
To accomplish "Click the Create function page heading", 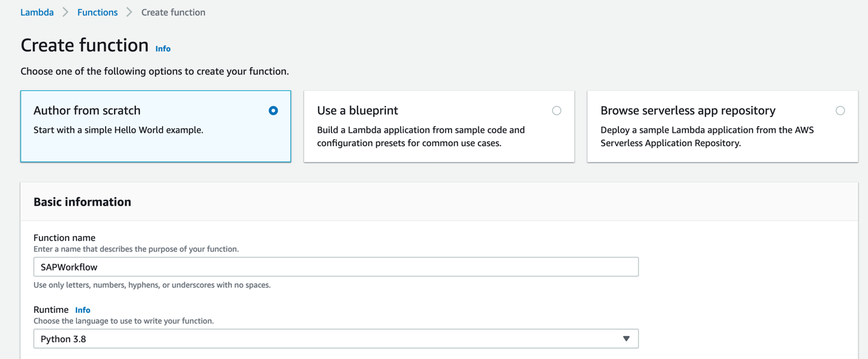I will 84,45.
